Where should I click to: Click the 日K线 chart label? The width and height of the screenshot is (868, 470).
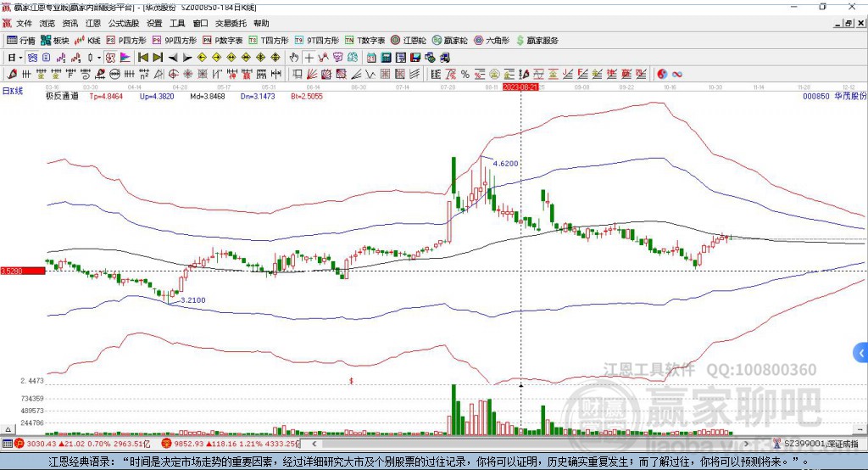coord(13,91)
